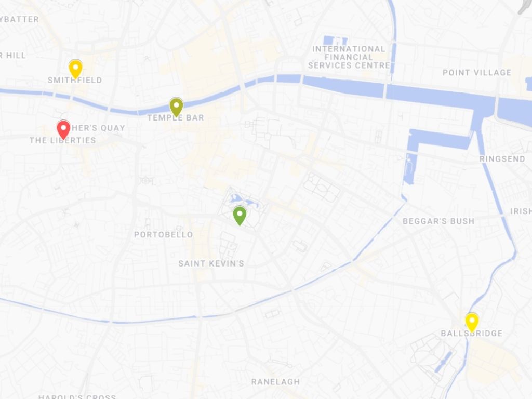
Task: Click the Ringsend district label
Action: [x=502, y=159]
